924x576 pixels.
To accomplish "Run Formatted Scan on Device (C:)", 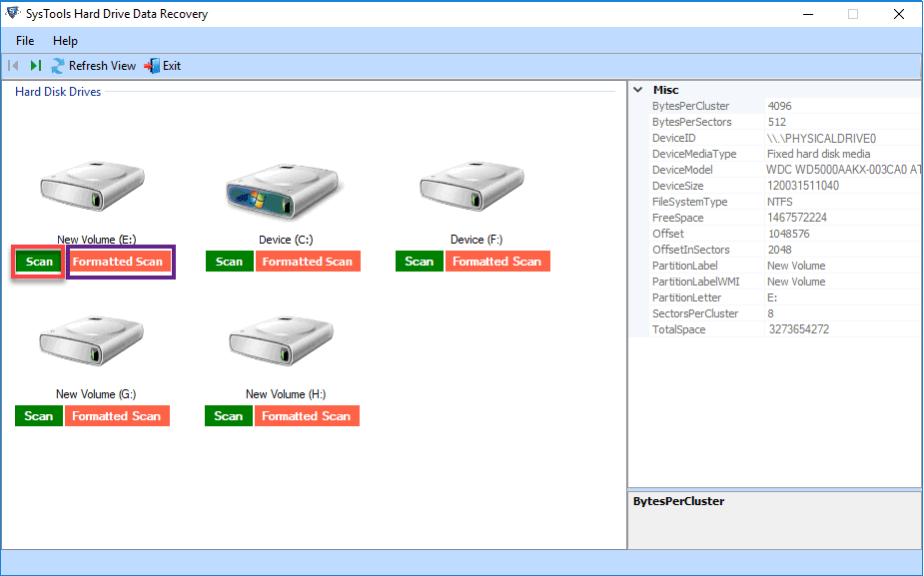I will coord(308,261).
